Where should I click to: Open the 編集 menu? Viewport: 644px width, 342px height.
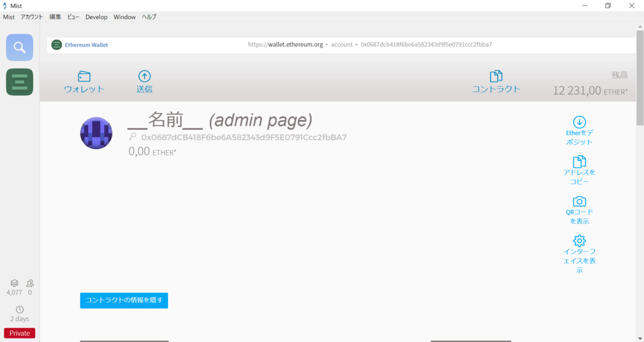(55, 17)
